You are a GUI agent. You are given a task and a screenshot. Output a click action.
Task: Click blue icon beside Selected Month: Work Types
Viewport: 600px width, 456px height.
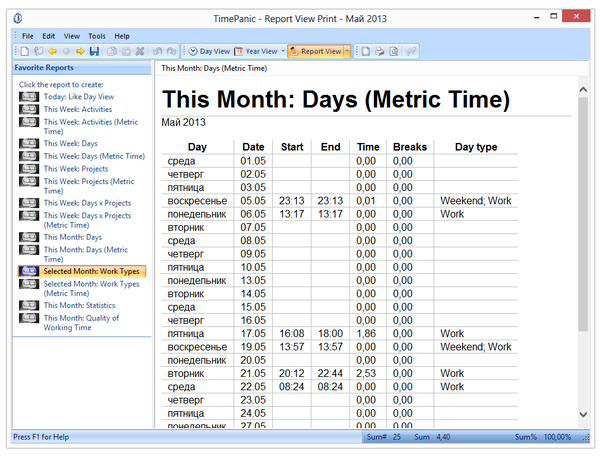point(29,271)
